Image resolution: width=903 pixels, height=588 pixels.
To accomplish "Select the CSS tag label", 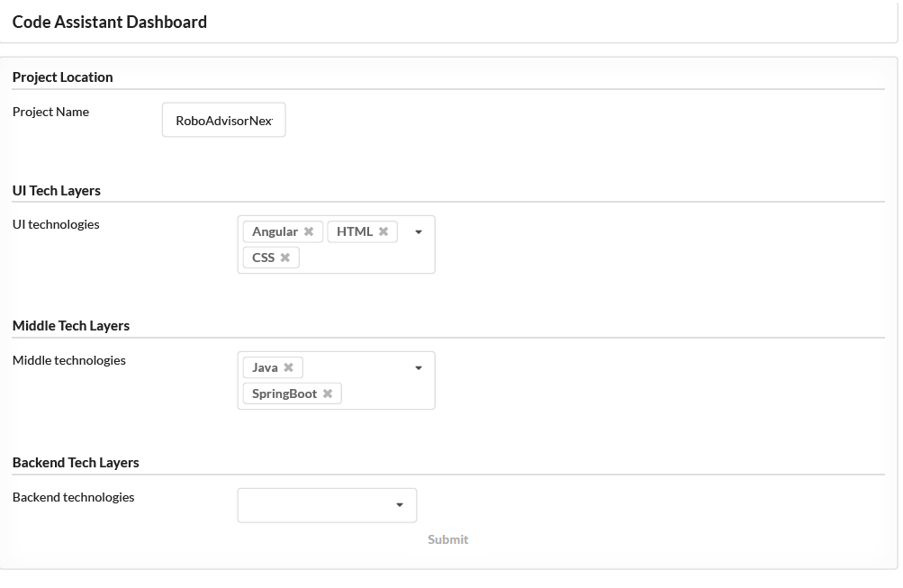I will [263, 258].
